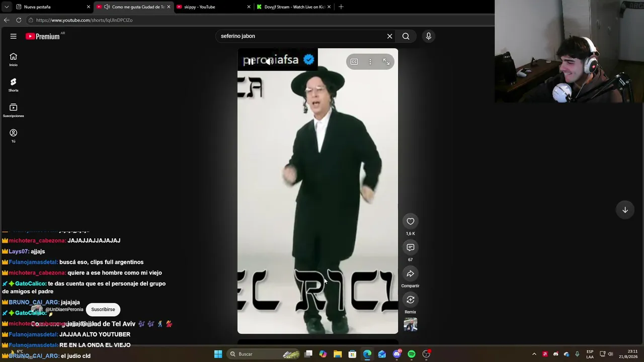The height and width of the screenshot is (362, 644).
Task: Launch Copilot from the taskbar
Action: point(323,354)
